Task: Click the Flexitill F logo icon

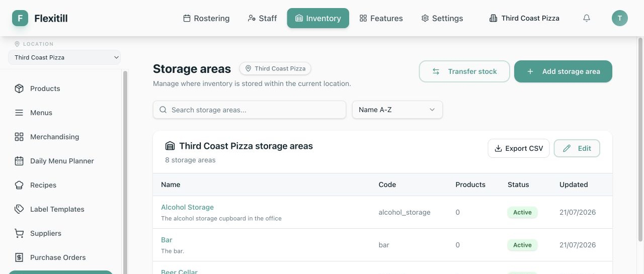Action: tap(20, 18)
